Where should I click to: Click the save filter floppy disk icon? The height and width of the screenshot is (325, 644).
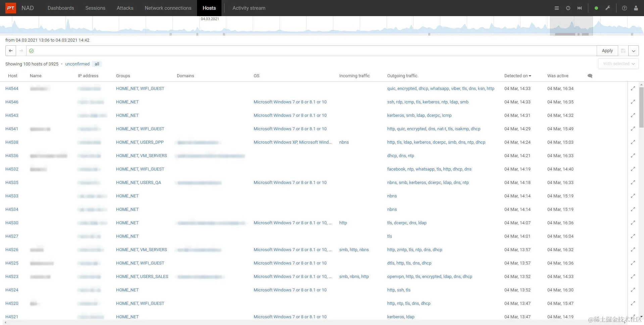(x=623, y=51)
